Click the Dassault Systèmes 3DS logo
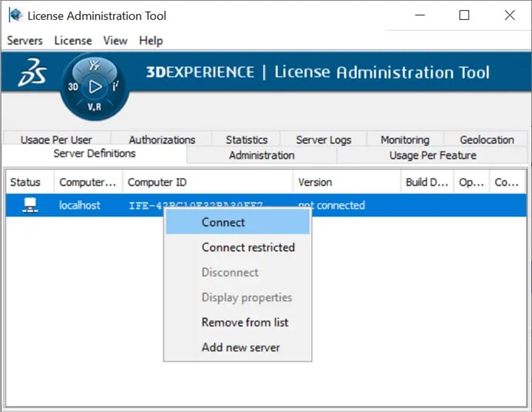 [33, 72]
